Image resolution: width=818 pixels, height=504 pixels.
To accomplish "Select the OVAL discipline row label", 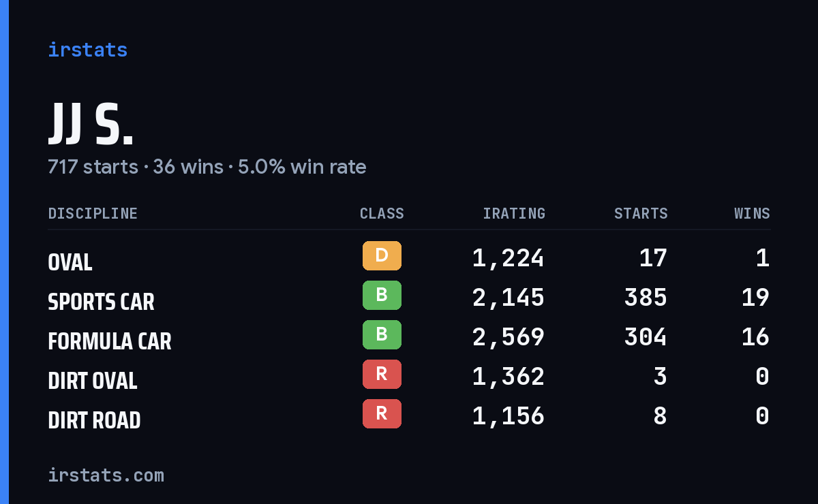I will pos(70,262).
